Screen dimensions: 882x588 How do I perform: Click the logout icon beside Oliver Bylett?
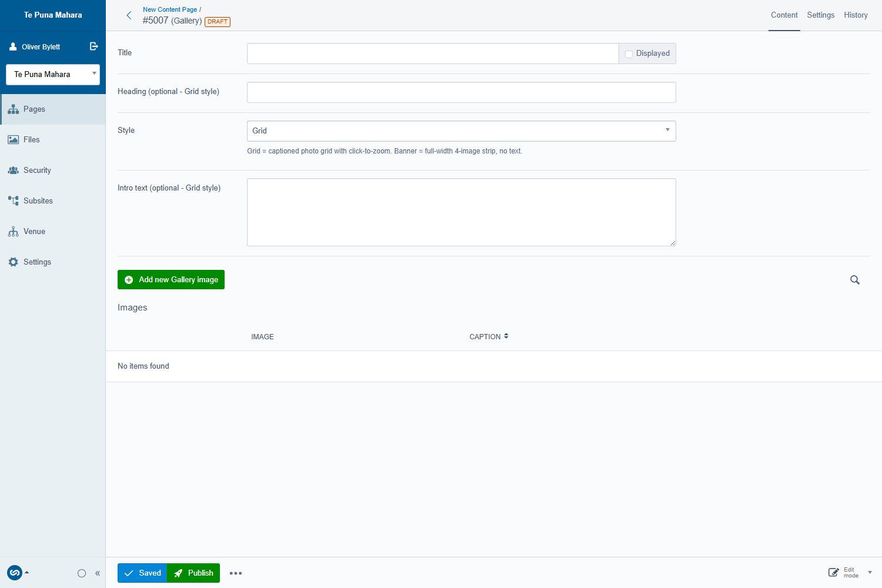tap(93, 46)
